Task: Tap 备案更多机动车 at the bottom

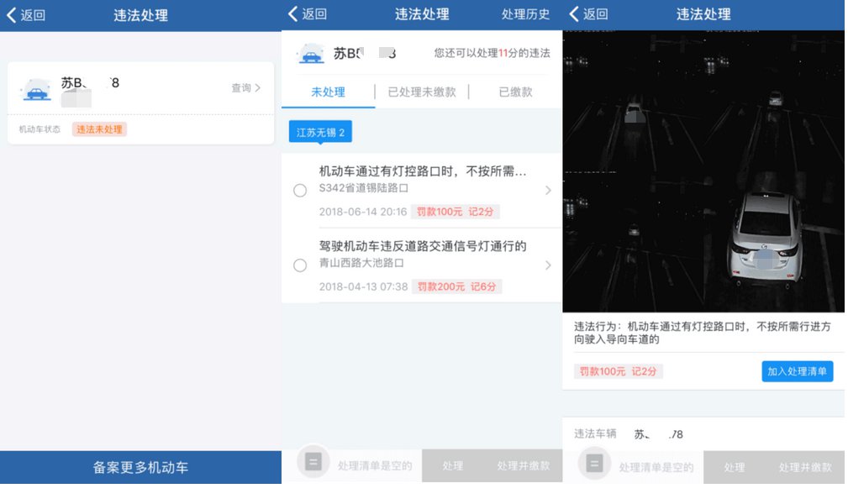Action: point(140,468)
